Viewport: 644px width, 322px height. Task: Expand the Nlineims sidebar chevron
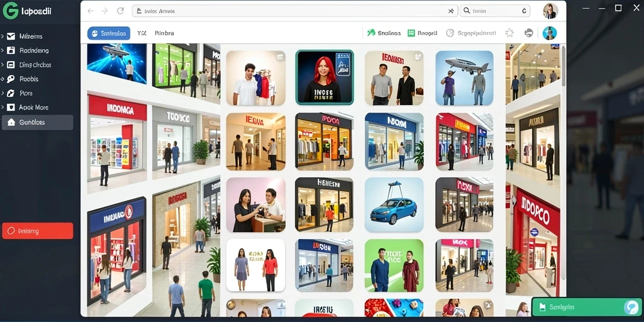[x=3, y=36]
